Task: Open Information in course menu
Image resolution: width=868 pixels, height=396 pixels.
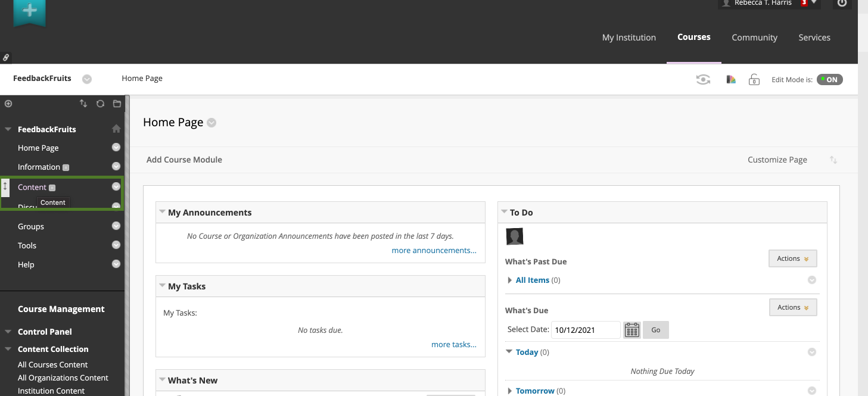Action: click(39, 167)
